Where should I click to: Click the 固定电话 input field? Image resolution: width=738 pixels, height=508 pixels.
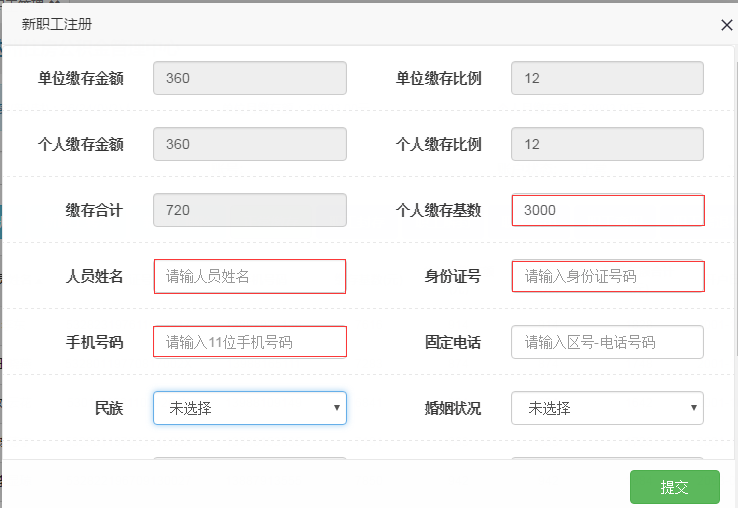click(x=607, y=342)
